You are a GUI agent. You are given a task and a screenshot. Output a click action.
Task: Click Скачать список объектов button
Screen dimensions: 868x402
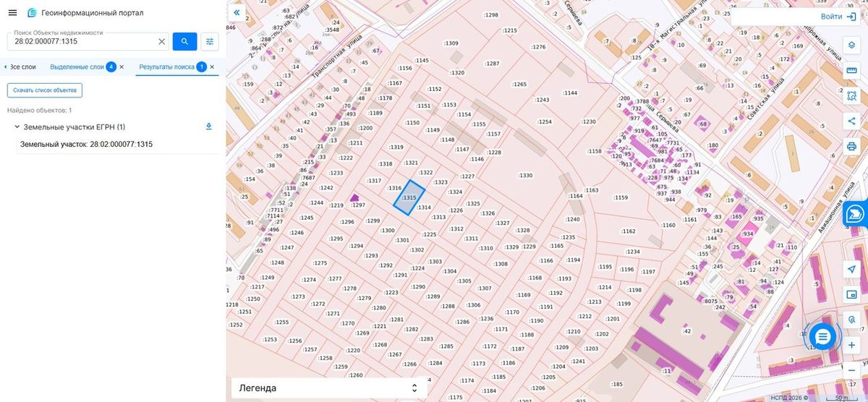[x=45, y=90]
